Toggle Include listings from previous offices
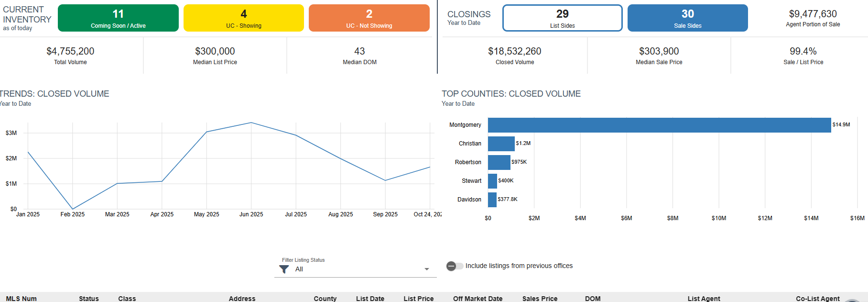 point(455,266)
